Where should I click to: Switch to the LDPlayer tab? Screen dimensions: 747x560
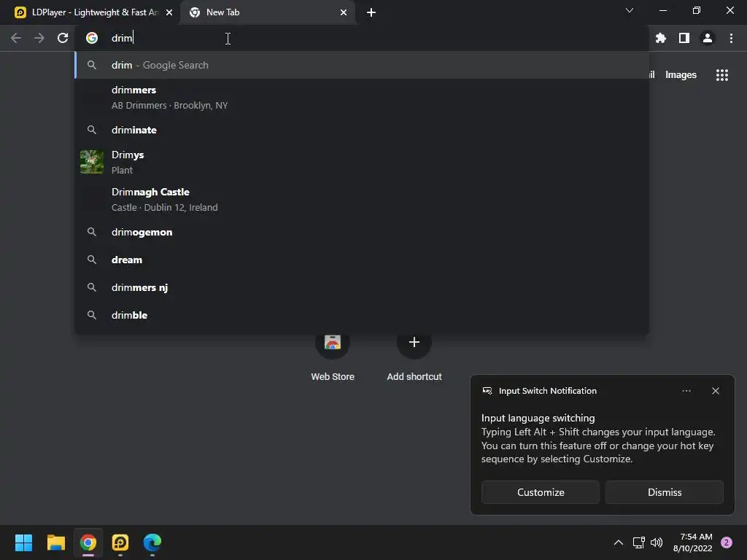[x=94, y=12]
